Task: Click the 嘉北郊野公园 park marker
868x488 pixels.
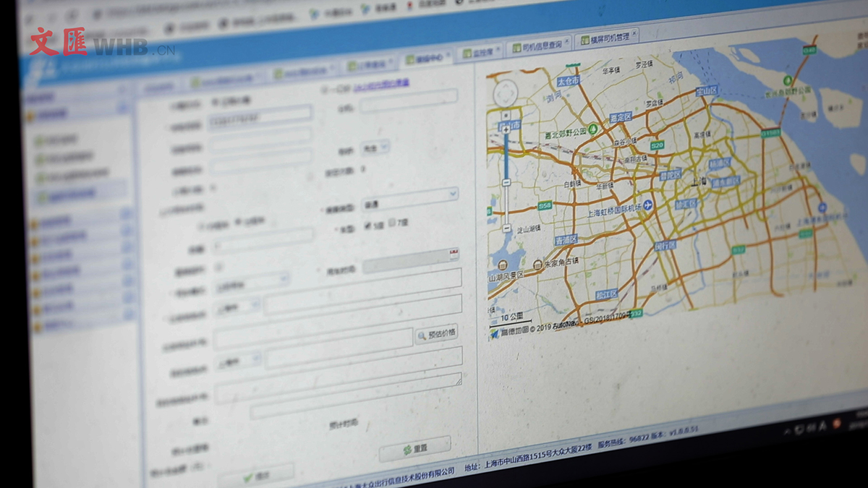Action: [x=593, y=129]
